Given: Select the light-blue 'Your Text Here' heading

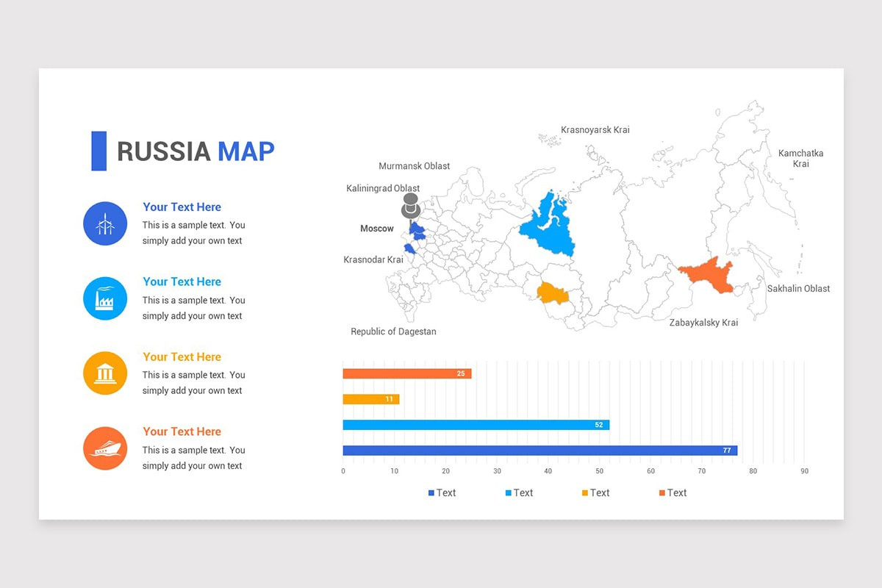Looking at the screenshot, I should 182,282.
